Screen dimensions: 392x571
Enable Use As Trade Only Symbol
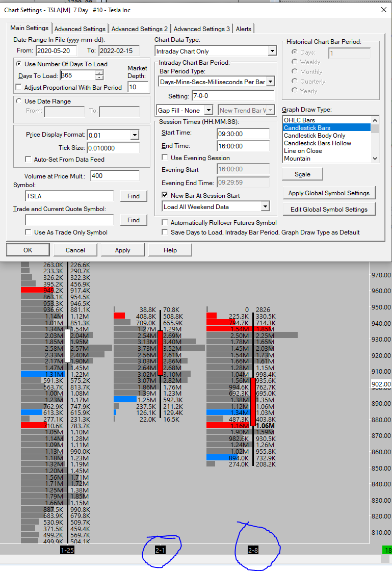28,232
